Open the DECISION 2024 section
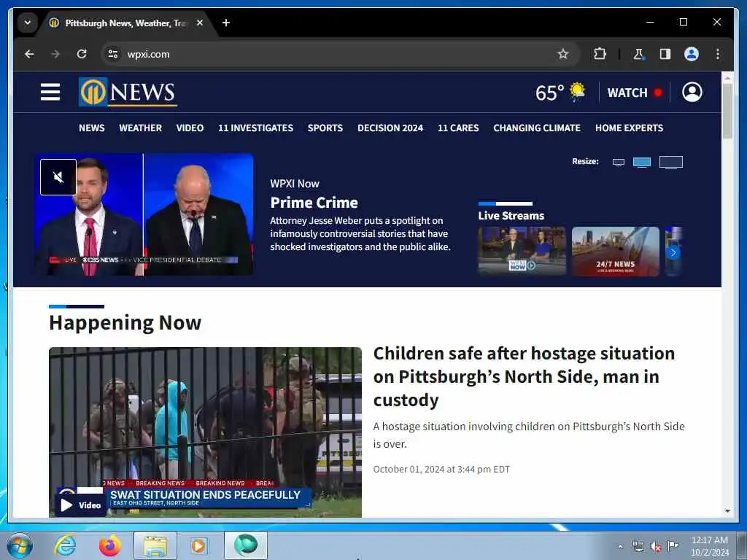The width and height of the screenshot is (747, 560). point(390,128)
